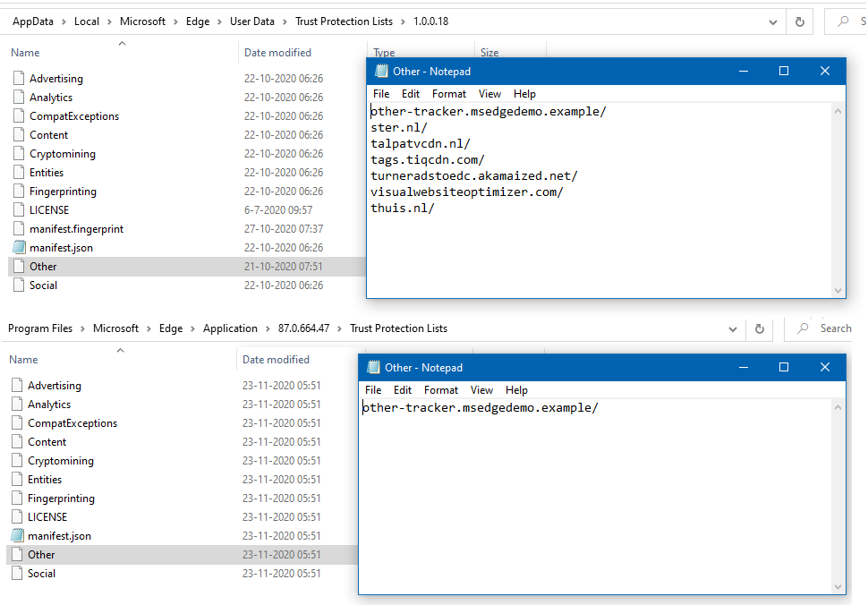
Task: Click the Cryptomining file icon in the Program Files folder
Action: (x=17, y=460)
